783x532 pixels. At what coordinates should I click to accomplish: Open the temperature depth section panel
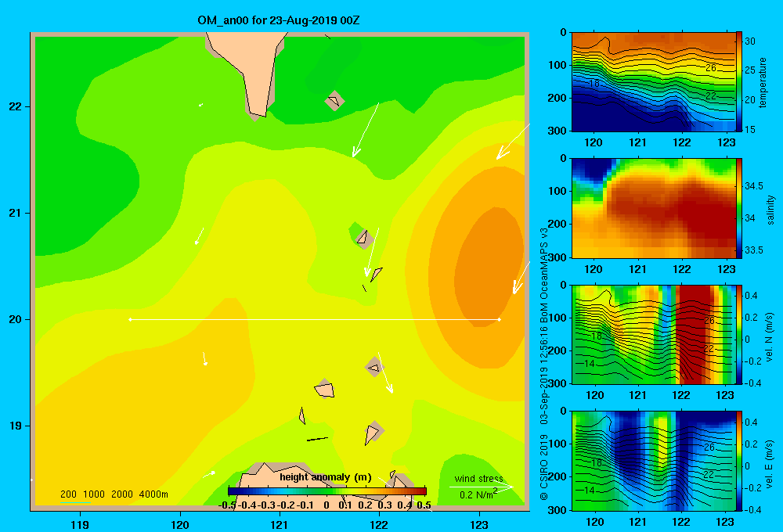[x=653, y=82]
